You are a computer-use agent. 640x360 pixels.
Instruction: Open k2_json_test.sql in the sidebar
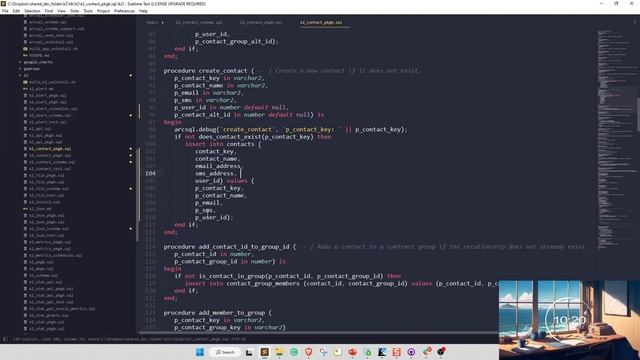(x=47, y=235)
